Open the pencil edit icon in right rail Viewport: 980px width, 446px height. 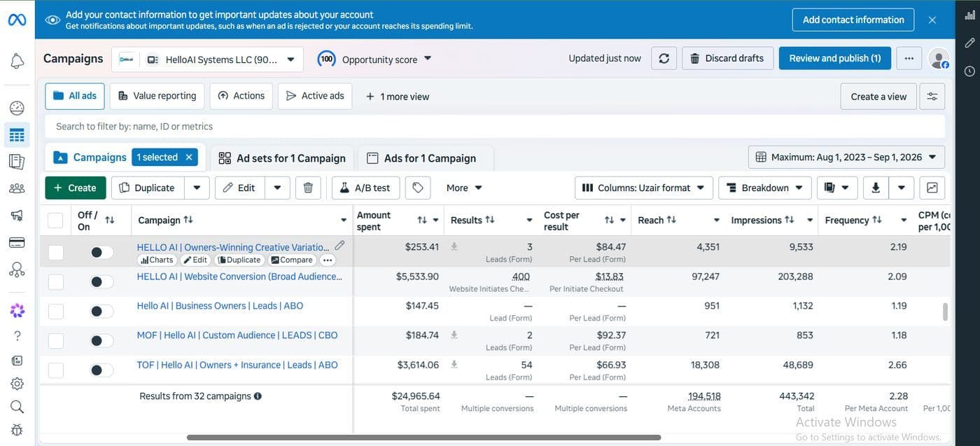(x=969, y=43)
